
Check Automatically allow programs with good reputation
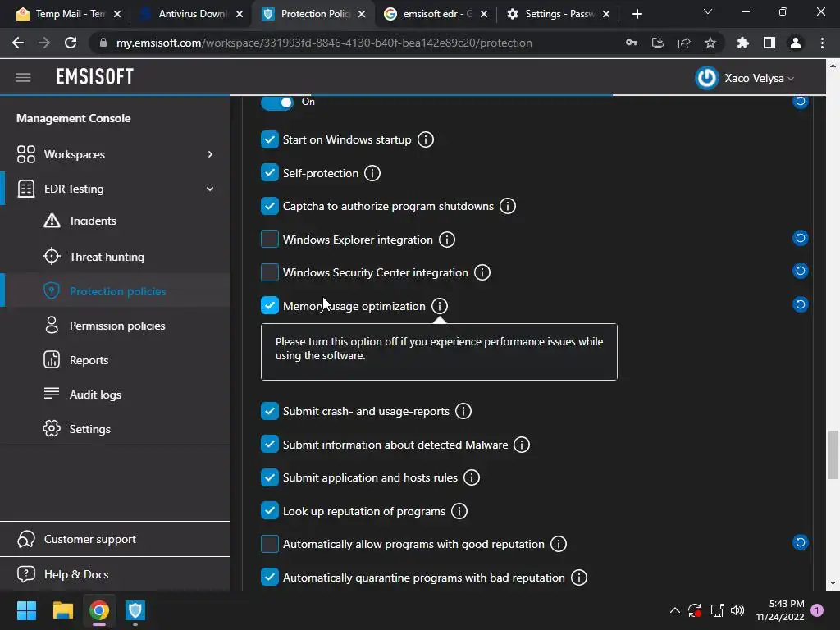269,544
